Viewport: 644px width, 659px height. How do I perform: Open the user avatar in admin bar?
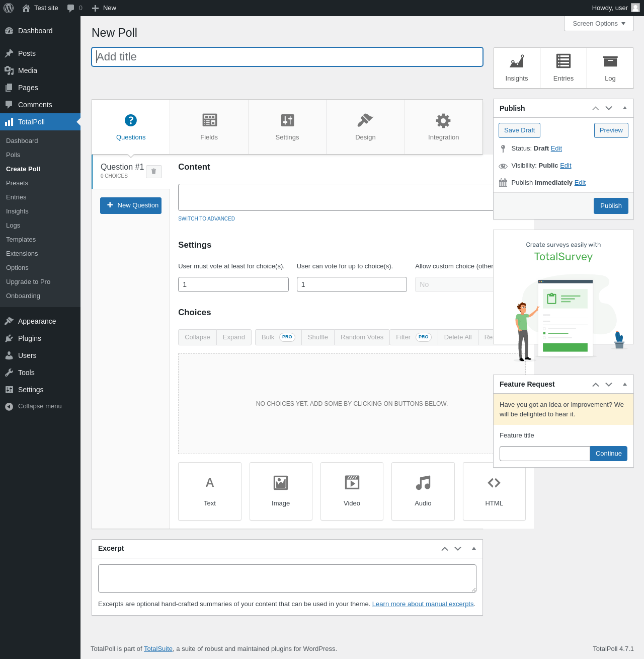[635, 8]
